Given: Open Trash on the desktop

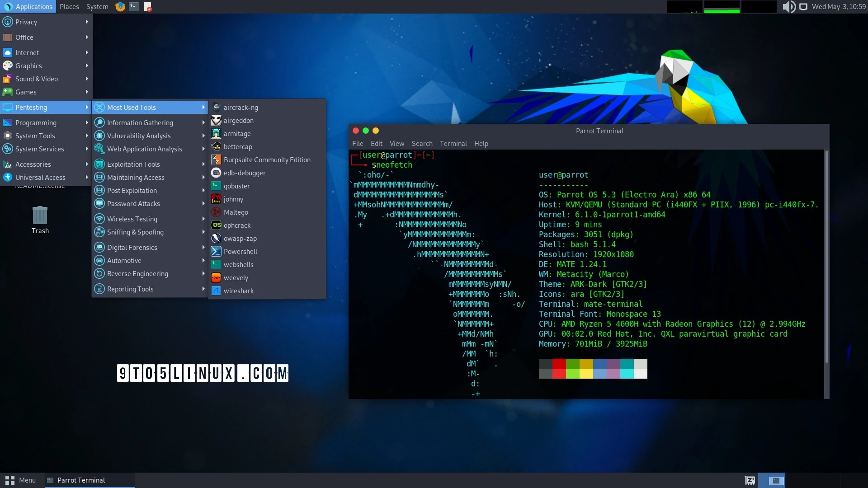Looking at the screenshot, I should (40, 216).
